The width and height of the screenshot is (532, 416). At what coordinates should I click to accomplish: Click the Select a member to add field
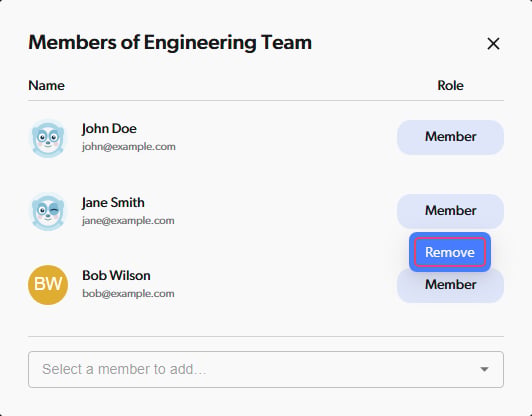click(266, 369)
